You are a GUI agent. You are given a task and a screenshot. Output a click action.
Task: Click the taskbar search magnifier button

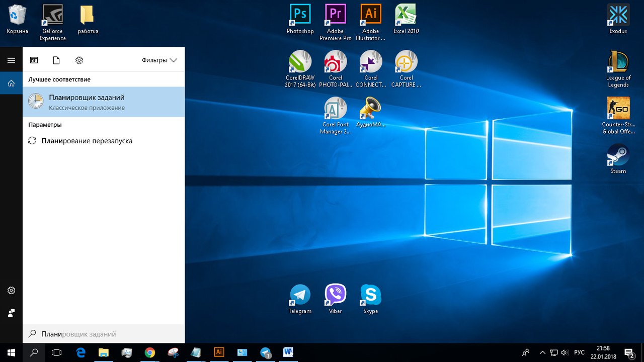pyautogui.click(x=34, y=352)
